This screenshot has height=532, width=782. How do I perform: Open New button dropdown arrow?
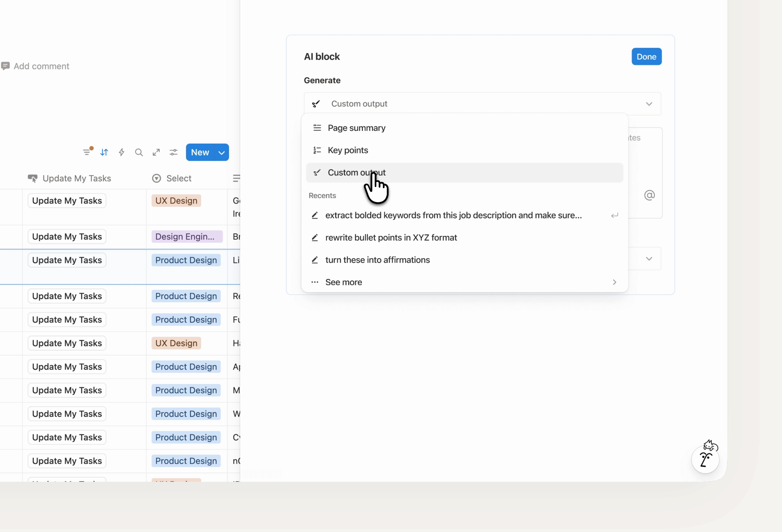(222, 152)
